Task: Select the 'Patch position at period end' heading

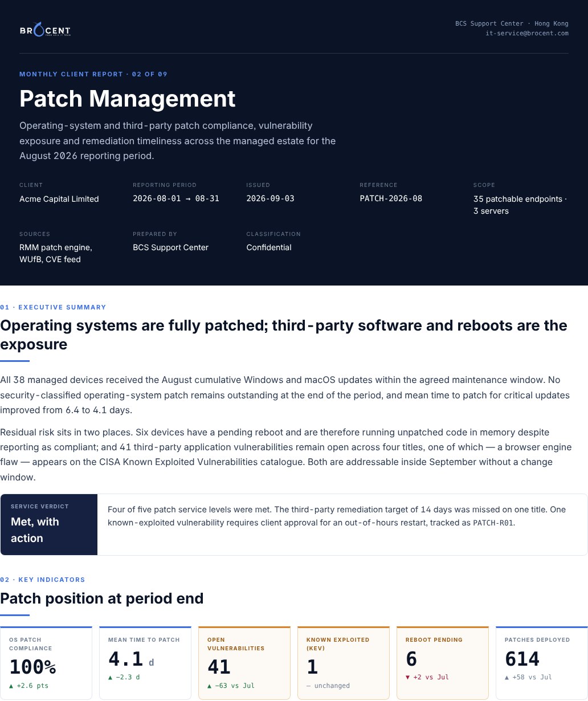Action: click(102, 599)
